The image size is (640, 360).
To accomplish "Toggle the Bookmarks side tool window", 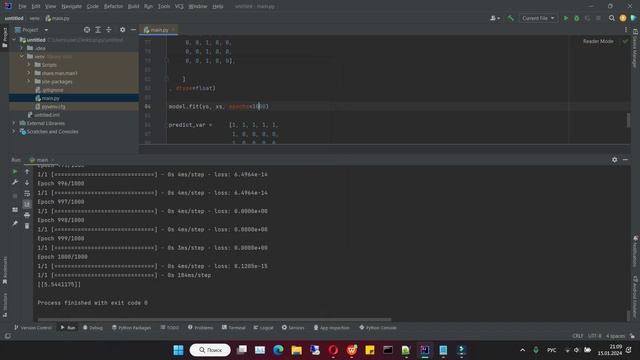I will coord(4,270).
